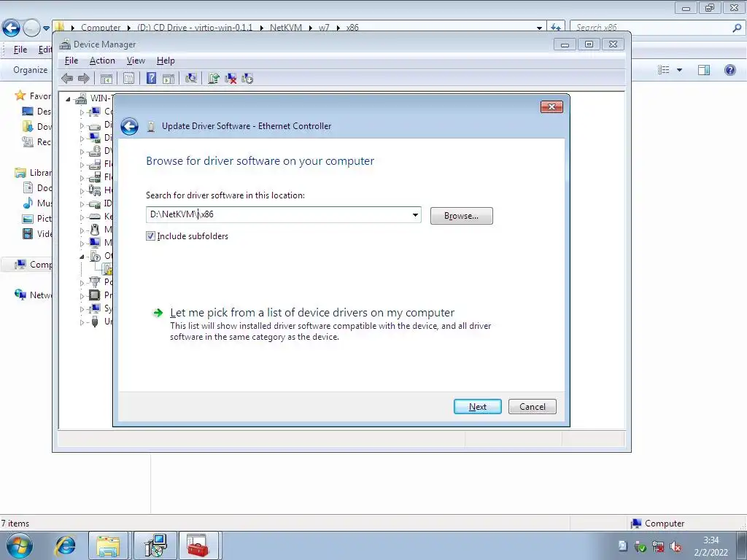Open Device Manager Action menu

click(102, 61)
